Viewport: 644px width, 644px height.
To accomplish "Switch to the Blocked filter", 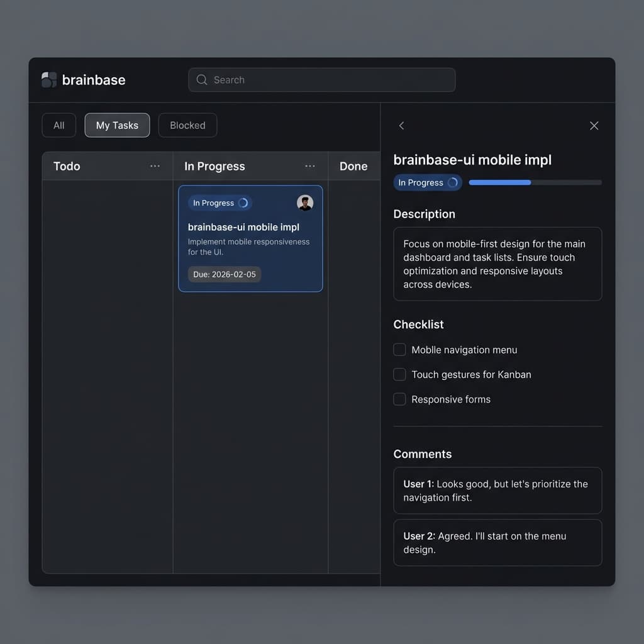I will click(187, 125).
